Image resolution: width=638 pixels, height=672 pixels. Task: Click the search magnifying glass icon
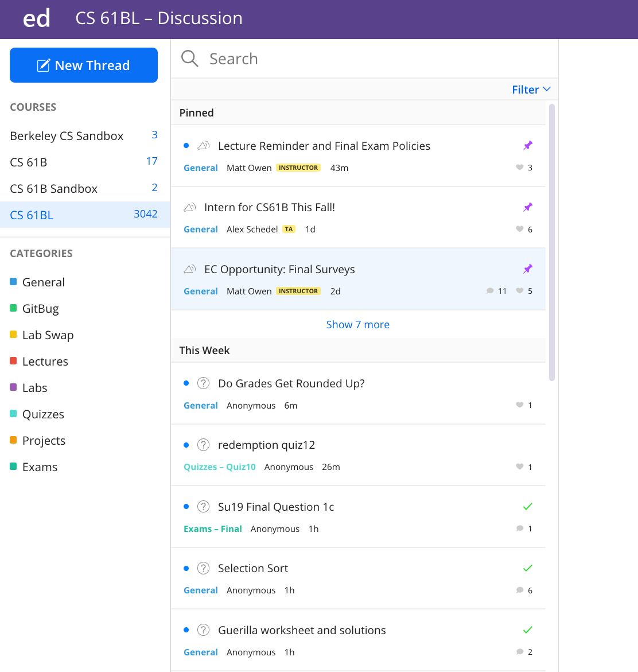(189, 59)
